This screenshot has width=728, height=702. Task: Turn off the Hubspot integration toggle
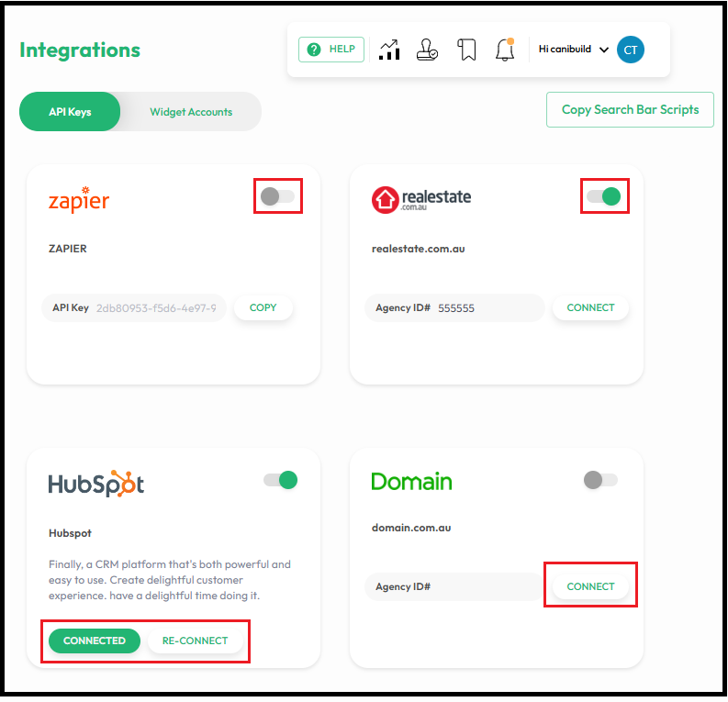[280, 480]
